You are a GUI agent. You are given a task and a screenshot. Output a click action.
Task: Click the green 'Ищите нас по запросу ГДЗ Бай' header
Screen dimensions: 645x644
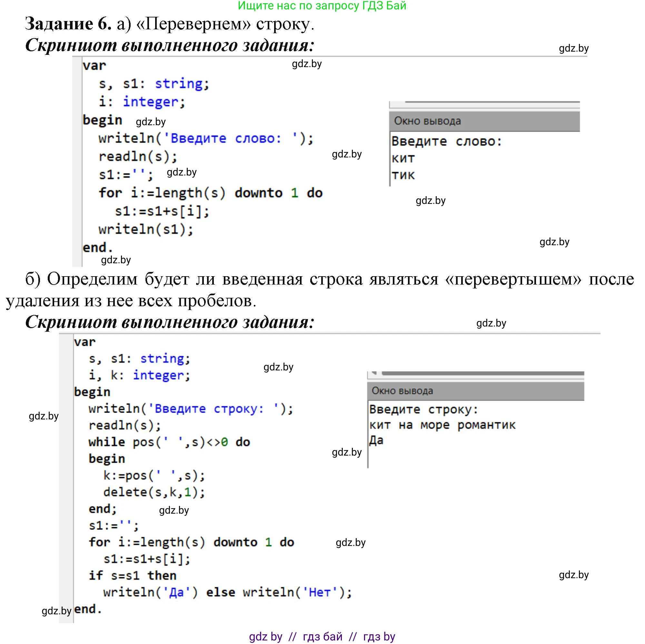pos(322,6)
